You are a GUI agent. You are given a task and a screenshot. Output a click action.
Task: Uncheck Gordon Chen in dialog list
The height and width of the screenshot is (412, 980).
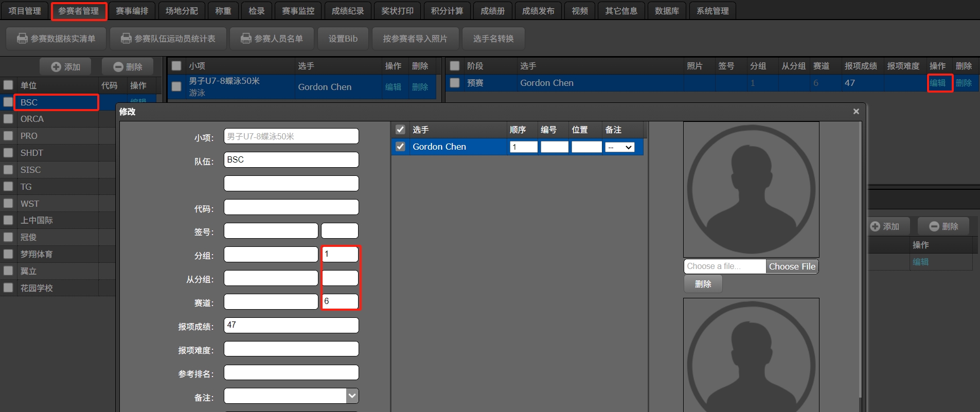400,147
